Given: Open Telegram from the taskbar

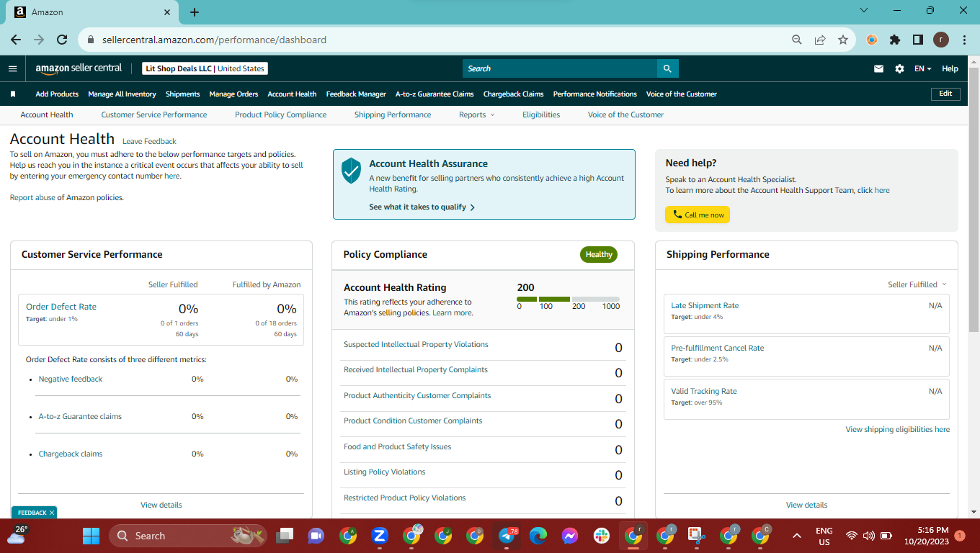Looking at the screenshot, I should coord(507,536).
